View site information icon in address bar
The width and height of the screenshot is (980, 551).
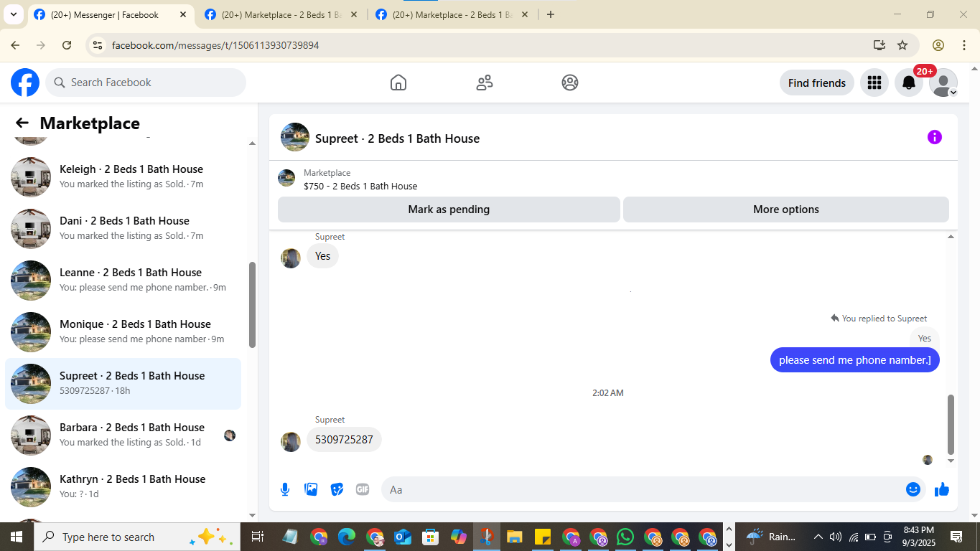pos(98,45)
